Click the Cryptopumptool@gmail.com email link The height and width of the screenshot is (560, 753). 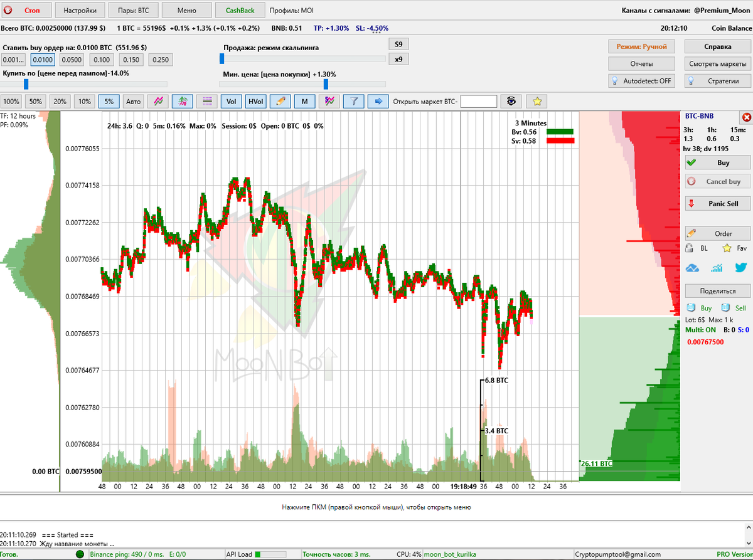pyautogui.click(x=618, y=554)
